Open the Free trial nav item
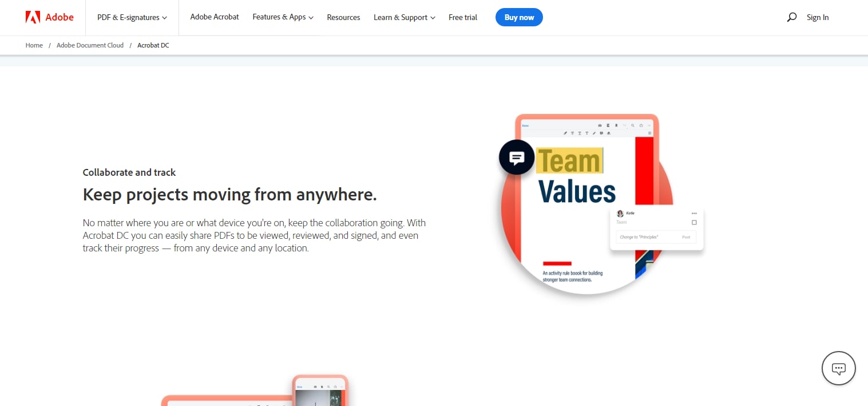The image size is (868, 406). click(x=463, y=17)
